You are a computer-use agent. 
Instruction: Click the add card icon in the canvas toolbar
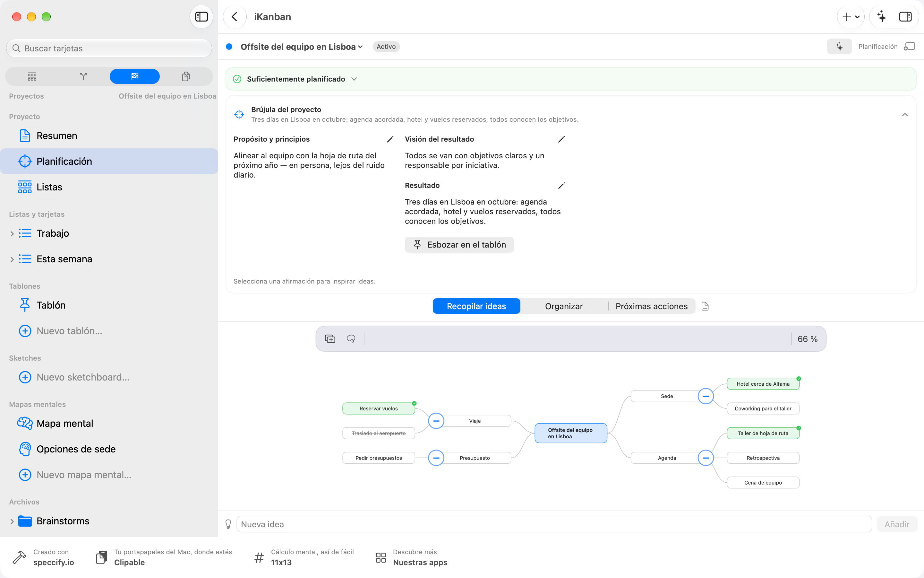[x=330, y=339]
